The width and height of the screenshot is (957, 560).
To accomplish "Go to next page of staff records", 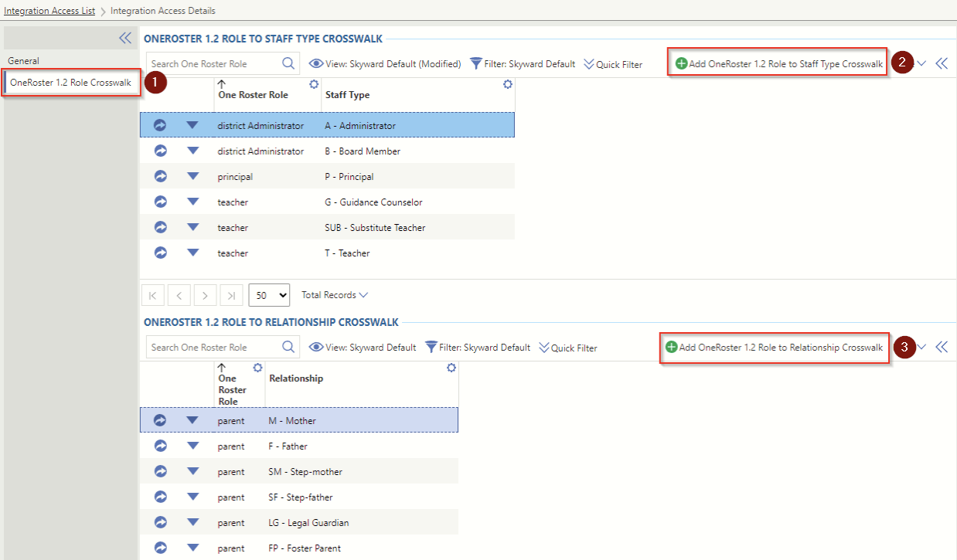I will coord(206,295).
